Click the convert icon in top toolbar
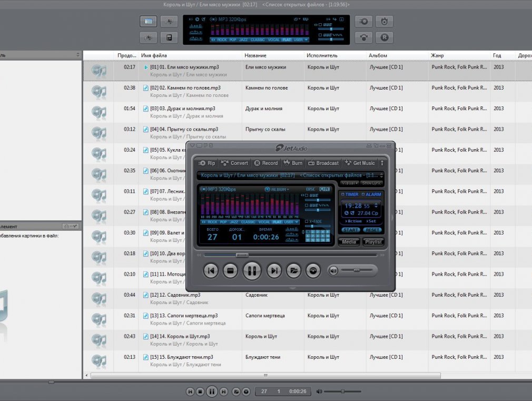Viewport: 532px width, 401px height. pos(364,37)
